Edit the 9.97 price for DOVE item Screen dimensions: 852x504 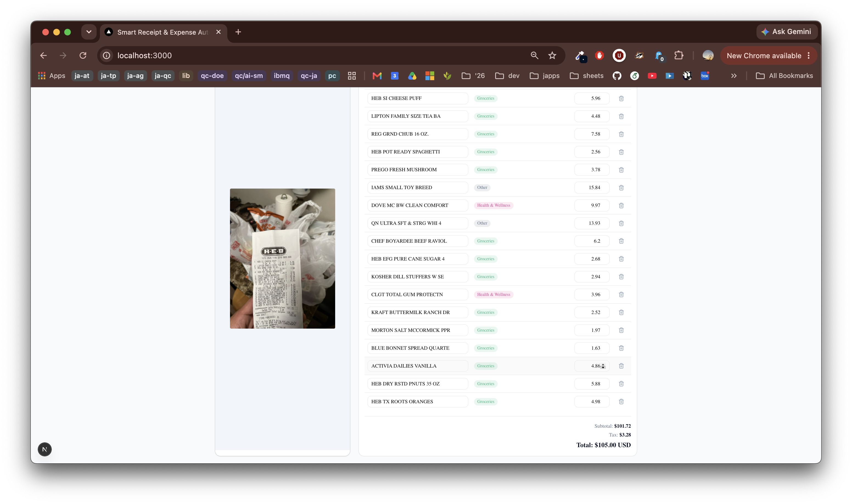(592, 206)
